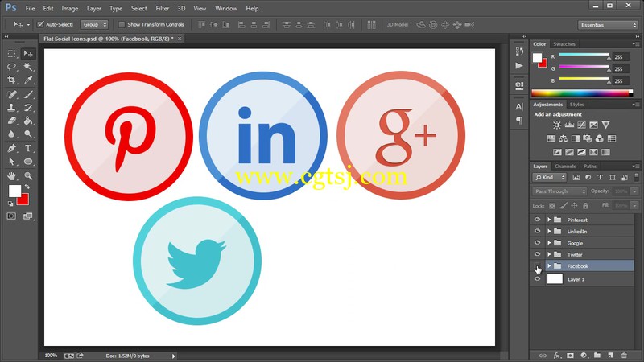The image size is (644, 362).
Task: Click the foreground color swatch in toolbox
Action: 14,191
